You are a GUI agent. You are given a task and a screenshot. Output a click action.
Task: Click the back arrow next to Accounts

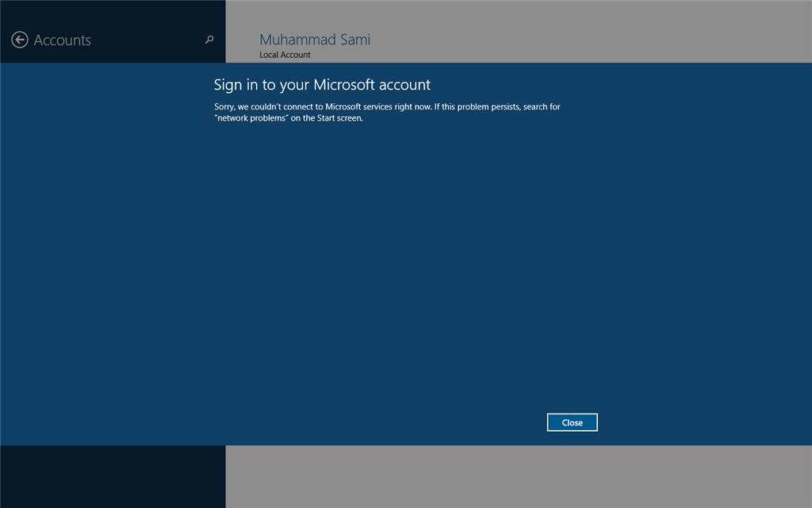click(20, 40)
